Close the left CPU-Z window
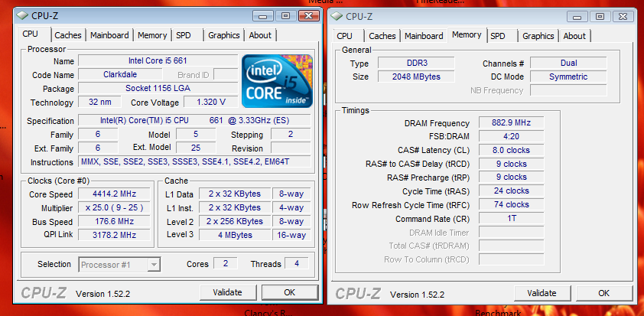The image size is (644, 316). click(x=308, y=16)
